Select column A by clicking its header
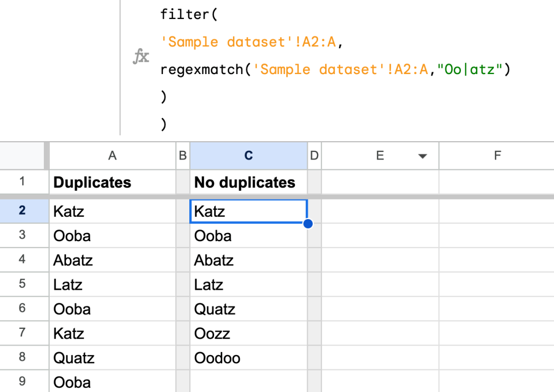The height and width of the screenshot is (392, 554). point(112,156)
